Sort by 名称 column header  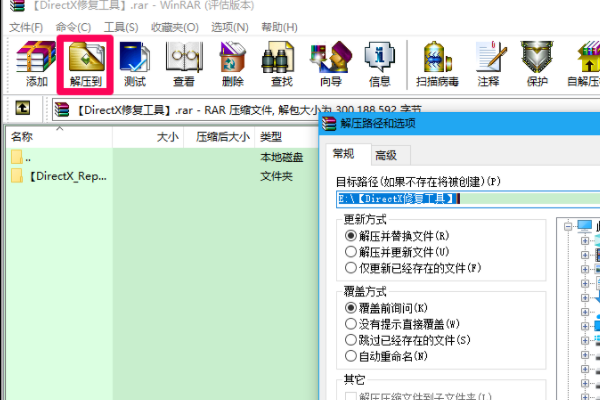coord(59,137)
